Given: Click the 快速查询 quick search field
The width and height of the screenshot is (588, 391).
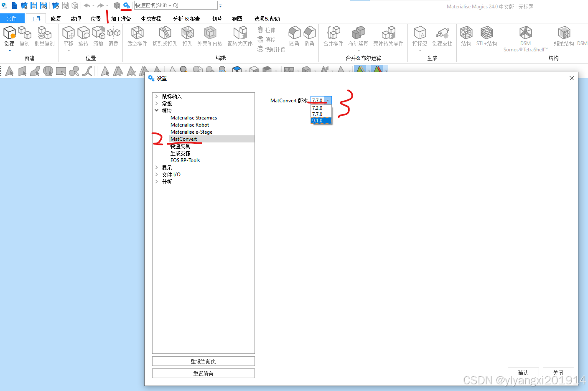Looking at the screenshot, I should coord(176,5).
